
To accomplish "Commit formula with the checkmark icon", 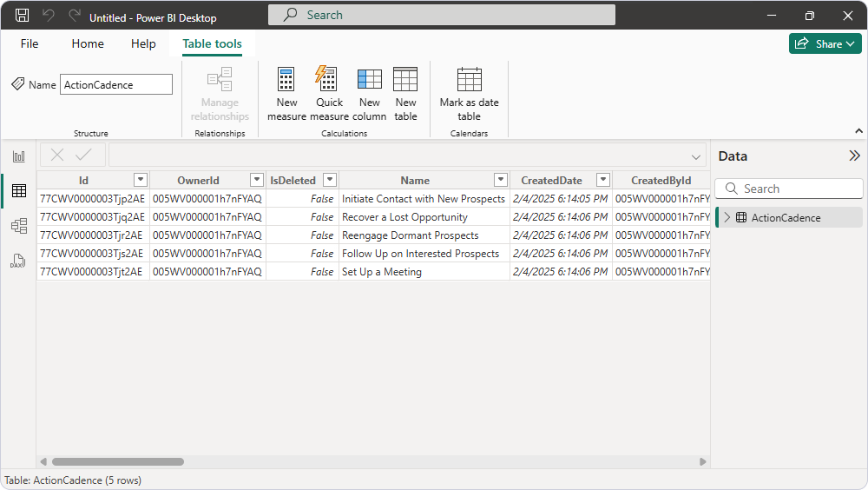I will point(83,155).
